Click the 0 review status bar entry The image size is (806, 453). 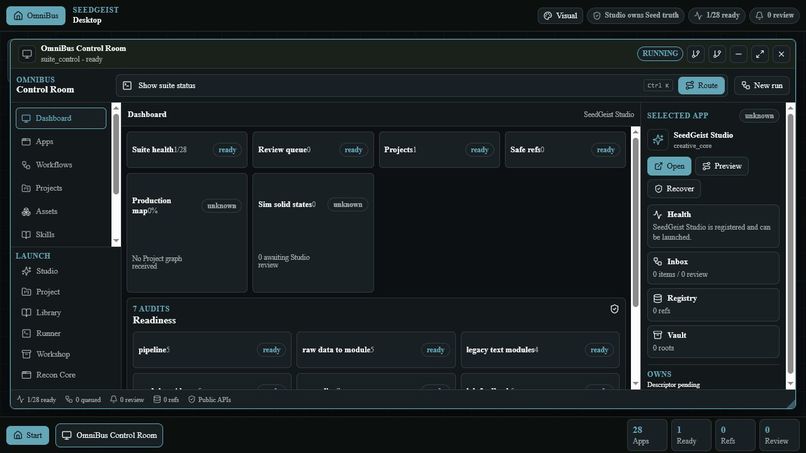(x=127, y=400)
